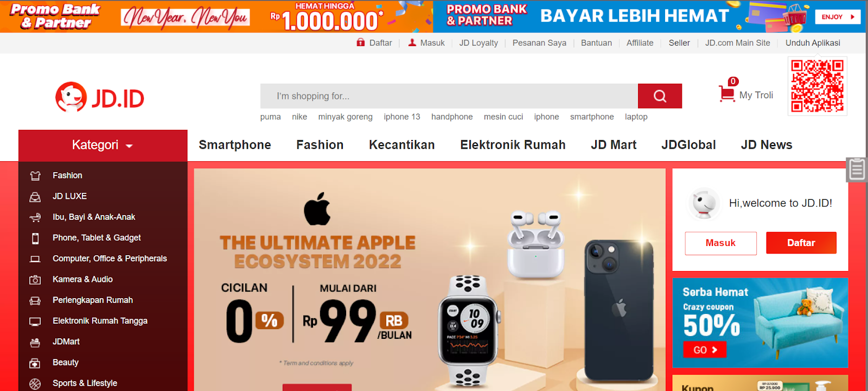Click the JD.ID logo
Viewport: 868px width, 391px height.
pyautogui.click(x=100, y=97)
